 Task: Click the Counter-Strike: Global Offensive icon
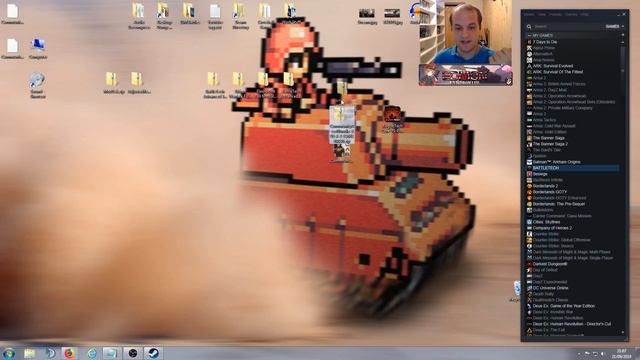click(529, 240)
